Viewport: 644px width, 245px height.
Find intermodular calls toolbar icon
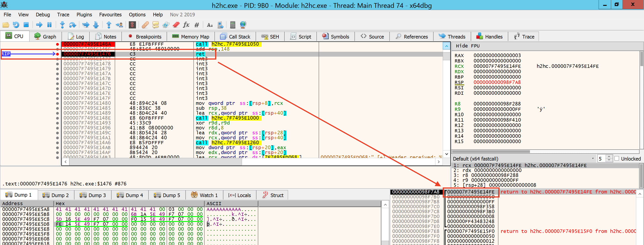pos(220,25)
